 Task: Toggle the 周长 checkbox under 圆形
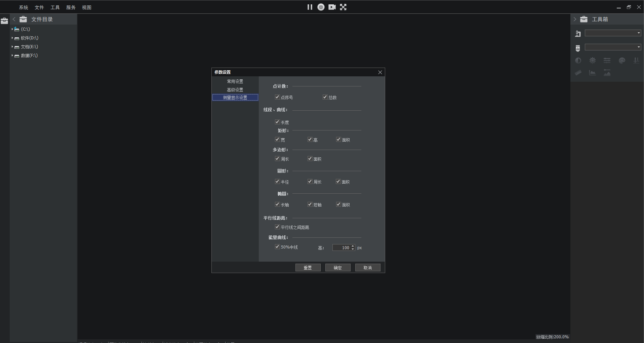(310, 182)
